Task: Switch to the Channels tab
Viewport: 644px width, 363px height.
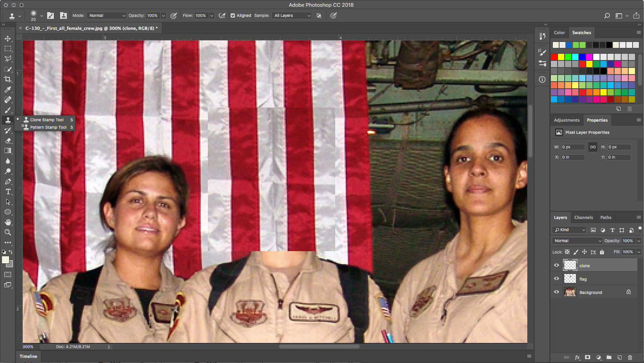Action: tap(583, 217)
